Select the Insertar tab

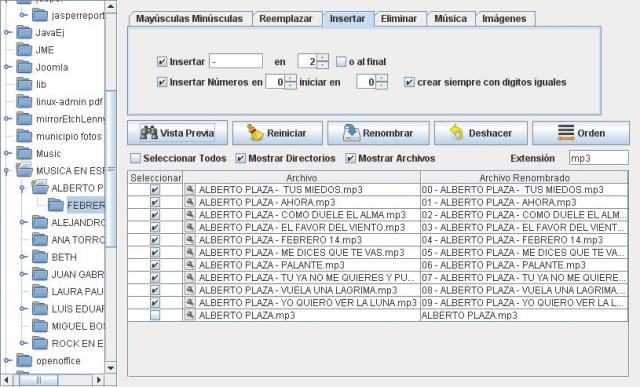pos(348,19)
